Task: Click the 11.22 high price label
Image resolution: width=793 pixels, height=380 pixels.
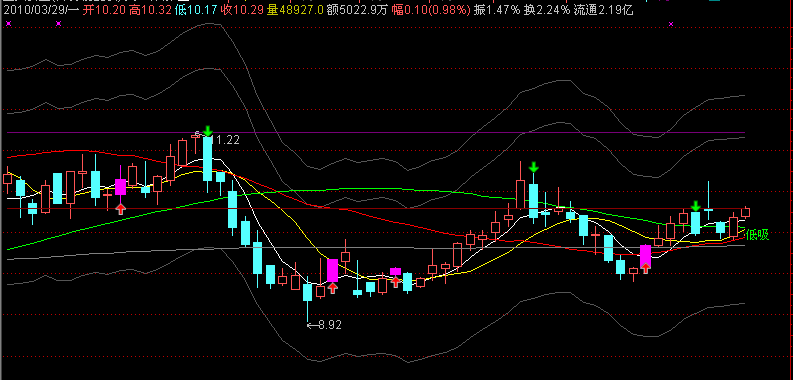Action: click(x=226, y=139)
